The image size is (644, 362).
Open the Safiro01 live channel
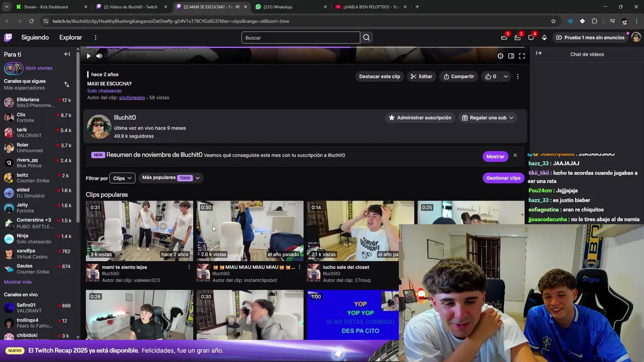(38, 308)
